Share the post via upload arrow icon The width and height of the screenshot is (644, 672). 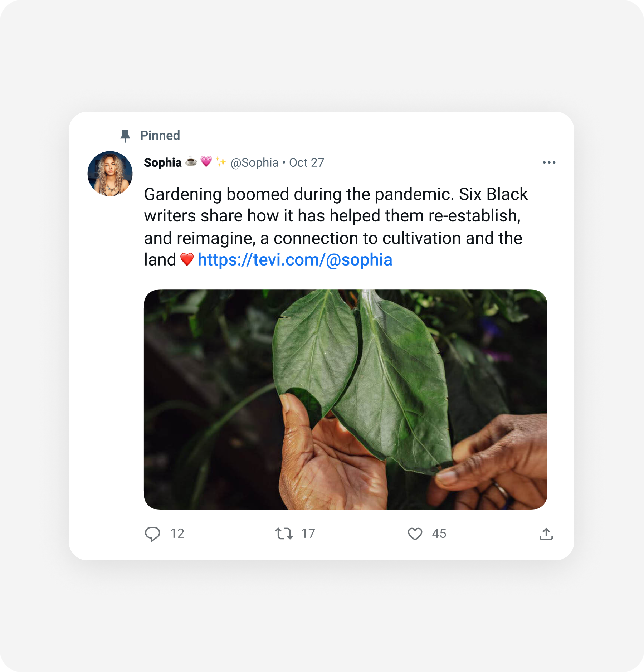click(x=546, y=534)
